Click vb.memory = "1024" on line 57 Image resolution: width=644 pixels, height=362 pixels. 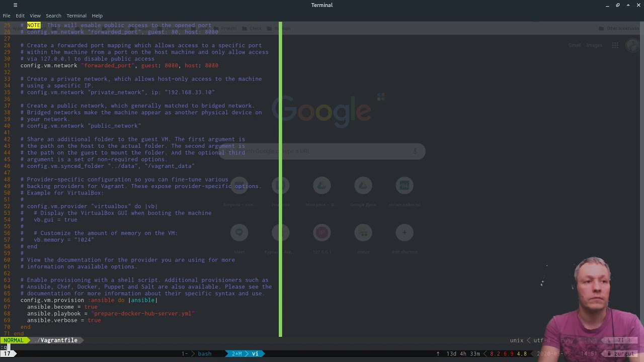64,240
